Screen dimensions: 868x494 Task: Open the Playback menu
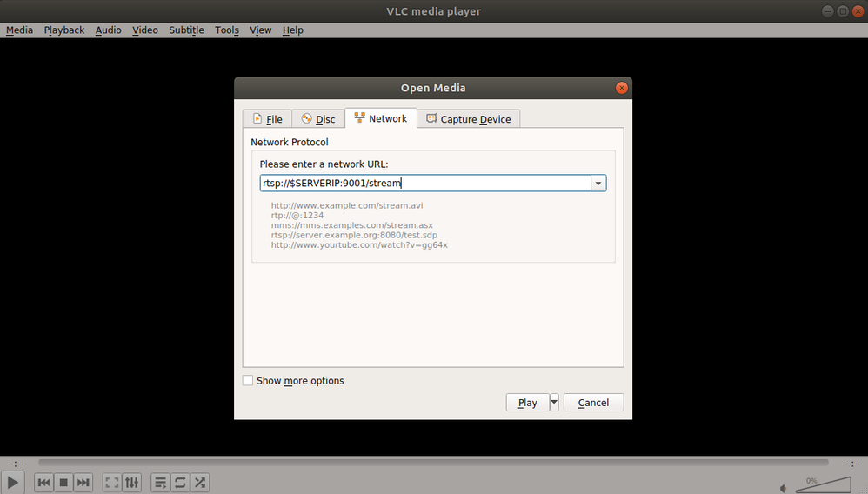click(x=64, y=30)
